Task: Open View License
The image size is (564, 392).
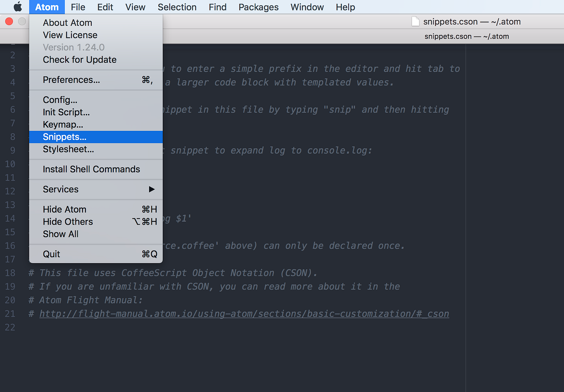Action: (x=70, y=35)
